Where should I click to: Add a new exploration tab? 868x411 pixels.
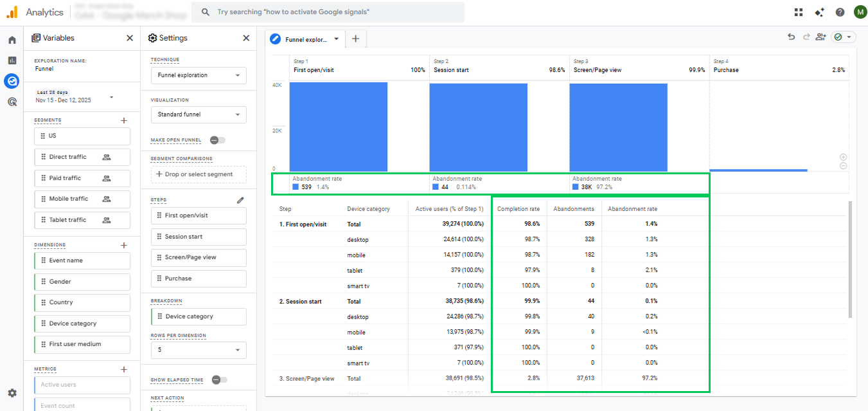click(x=355, y=39)
